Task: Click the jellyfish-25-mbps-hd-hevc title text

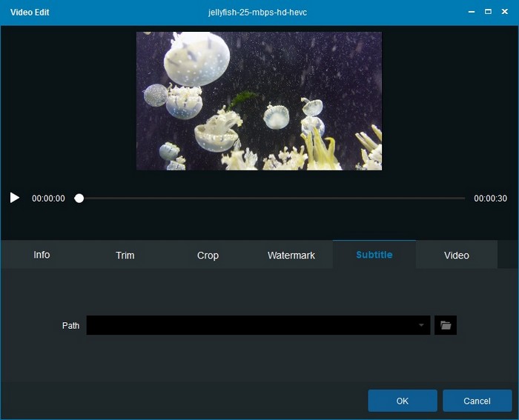Action: [x=259, y=13]
